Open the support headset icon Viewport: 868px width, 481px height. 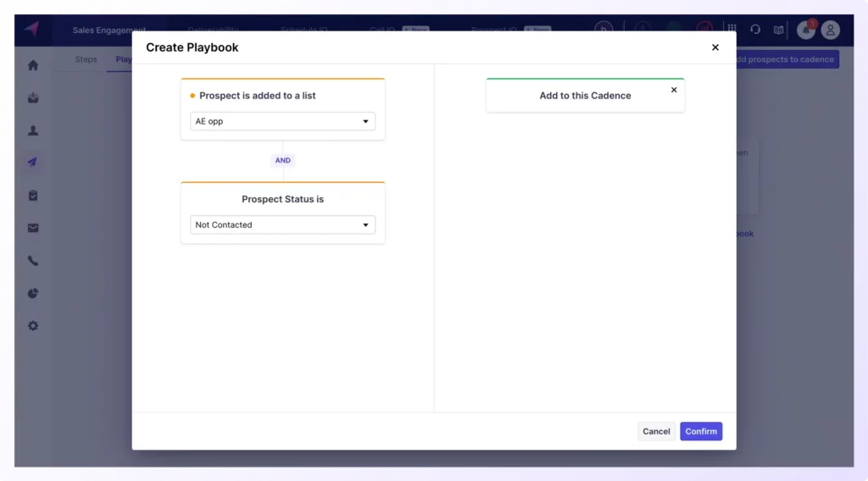pyautogui.click(x=755, y=30)
